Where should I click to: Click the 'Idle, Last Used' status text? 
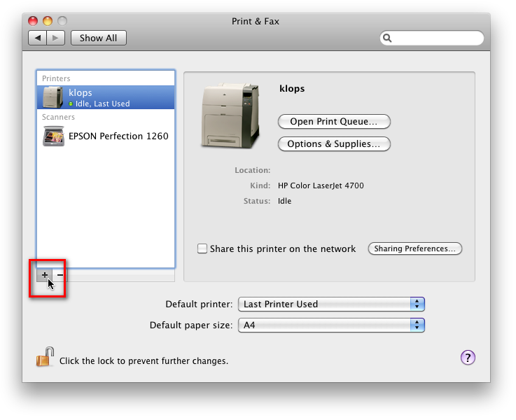point(103,104)
